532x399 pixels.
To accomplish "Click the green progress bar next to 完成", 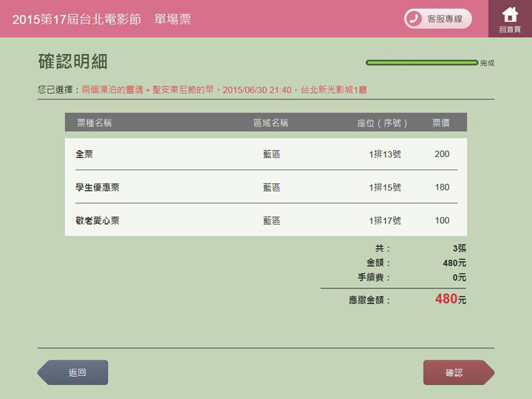I will point(422,63).
